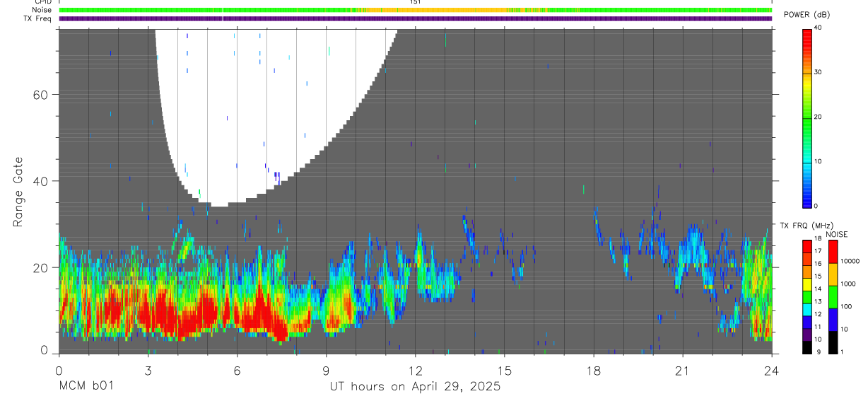
Task: Click the 24 UT hour axis label
Action: [x=772, y=371]
